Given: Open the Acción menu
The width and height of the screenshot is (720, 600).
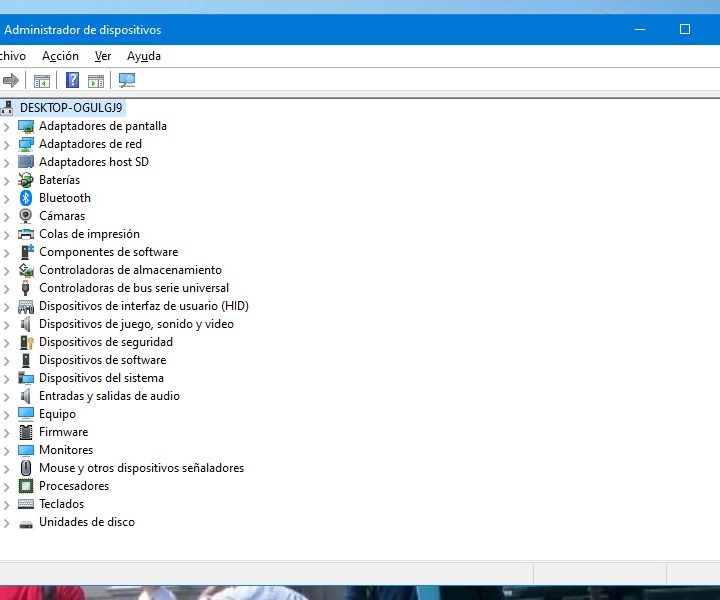Looking at the screenshot, I should 60,56.
